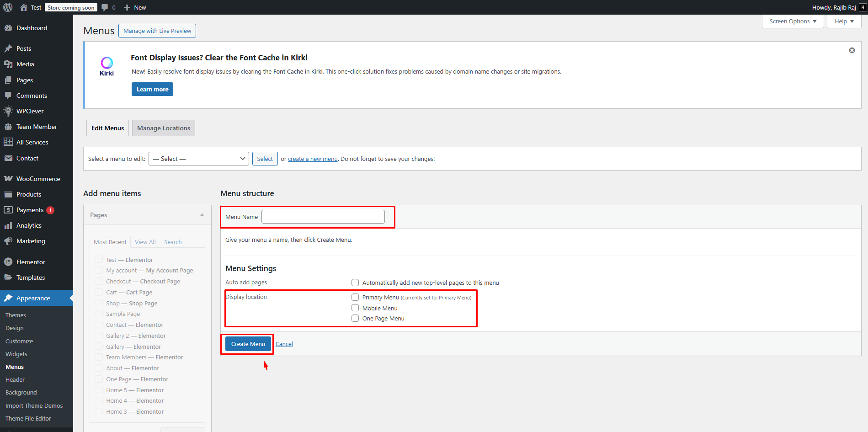Tick the Cart page checkbox
The width and height of the screenshot is (868, 432).
click(99, 292)
